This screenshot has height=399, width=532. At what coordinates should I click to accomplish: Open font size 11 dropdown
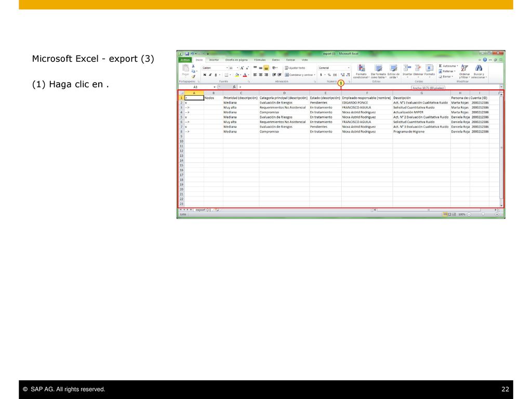237,68
